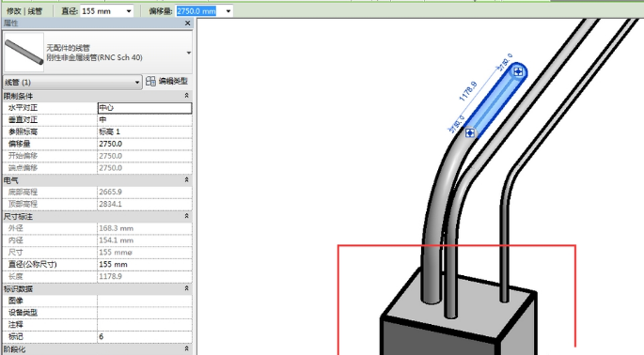
Task: Click the 参照标高 value 标高 1
Action: pos(145,131)
